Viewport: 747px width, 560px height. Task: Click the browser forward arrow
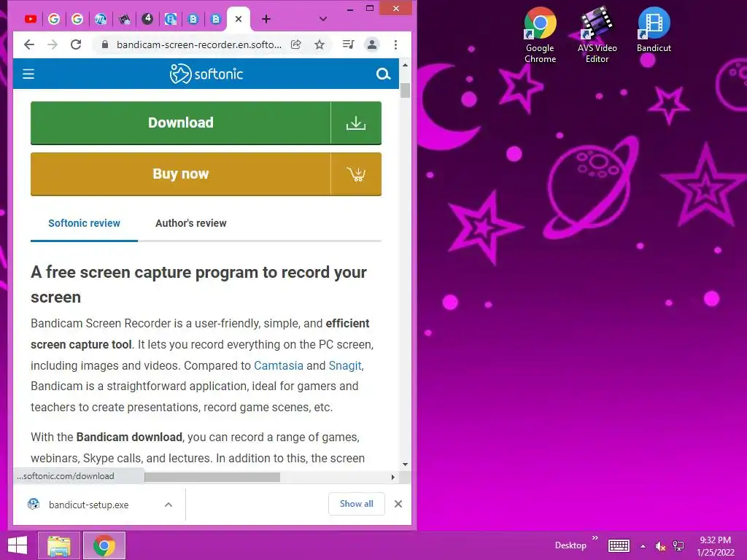point(53,44)
